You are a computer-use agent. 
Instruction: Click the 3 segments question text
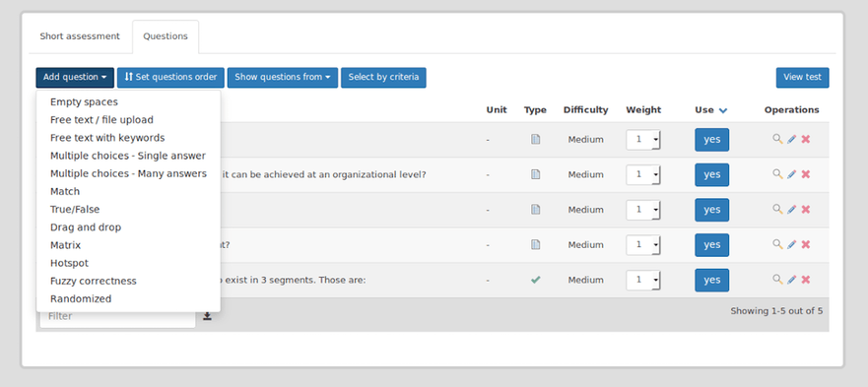[293, 280]
